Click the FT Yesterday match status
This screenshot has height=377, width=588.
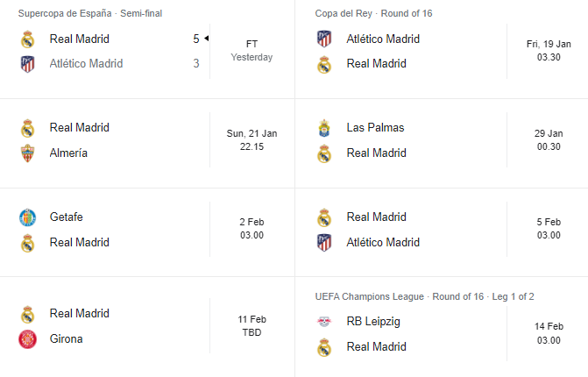coord(251,51)
